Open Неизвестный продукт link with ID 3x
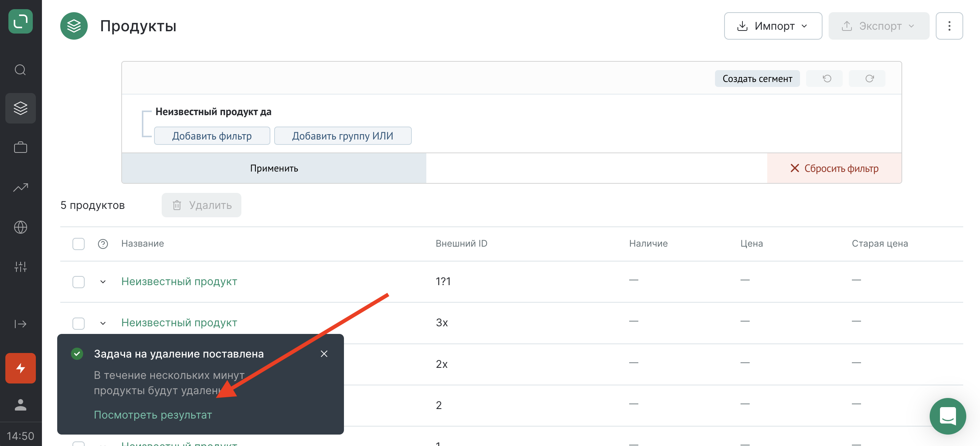Image resolution: width=980 pixels, height=446 pixels. 179,322
